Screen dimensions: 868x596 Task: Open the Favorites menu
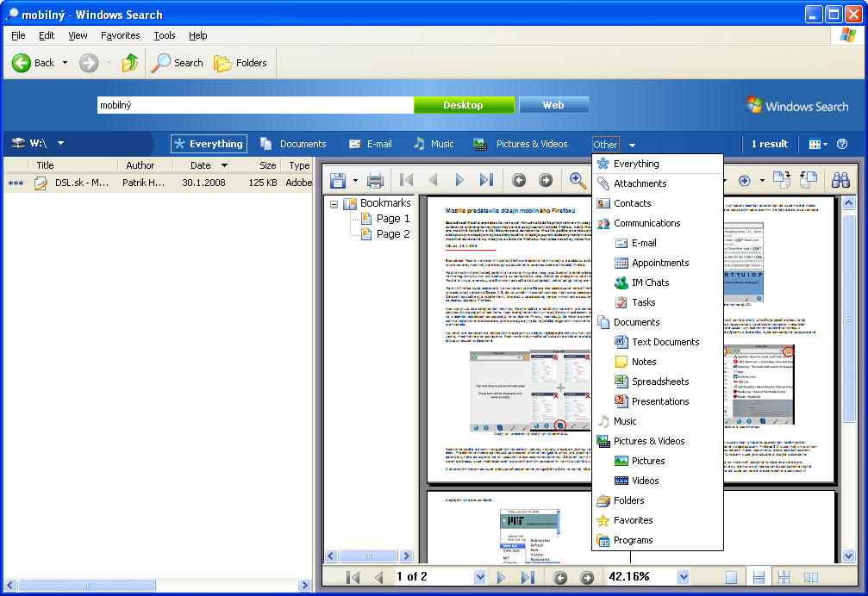120,35
